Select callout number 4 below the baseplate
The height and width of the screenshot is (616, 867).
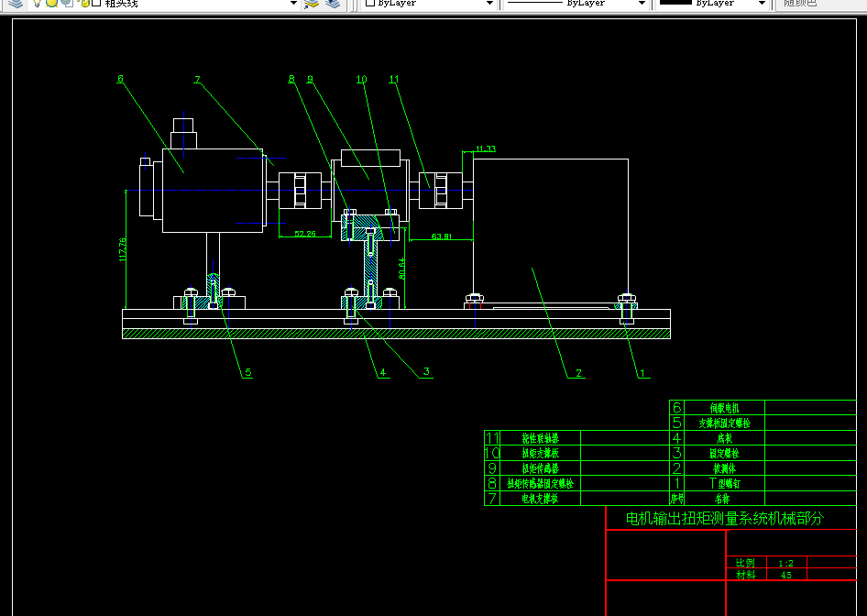pyautogui.click(x=382, y=372)
